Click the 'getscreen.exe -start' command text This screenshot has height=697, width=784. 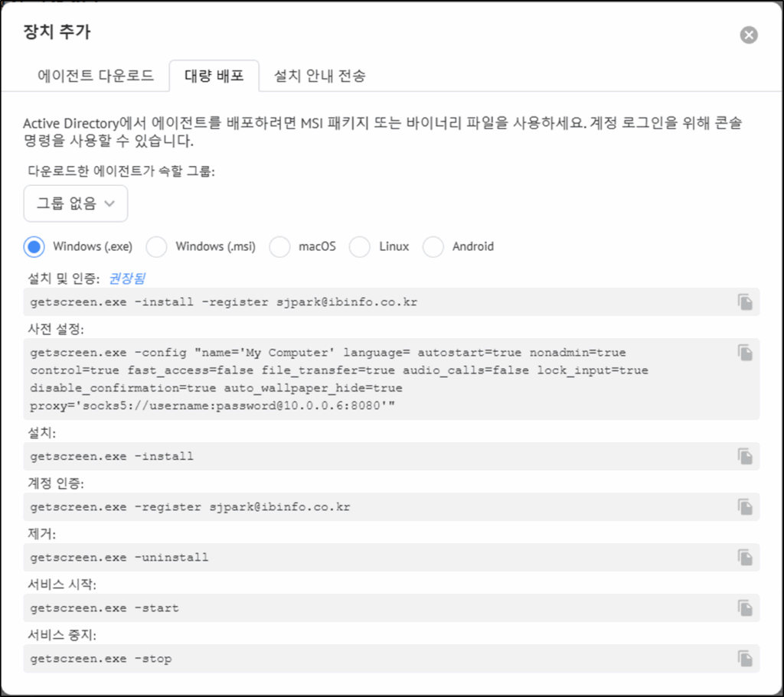[x=104, y=608]
